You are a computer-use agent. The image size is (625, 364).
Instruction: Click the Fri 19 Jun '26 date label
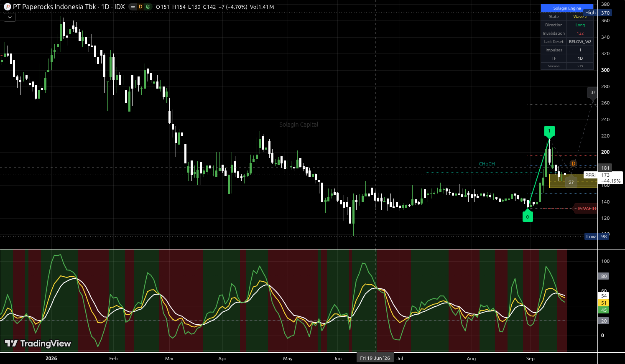pos(375,358)
